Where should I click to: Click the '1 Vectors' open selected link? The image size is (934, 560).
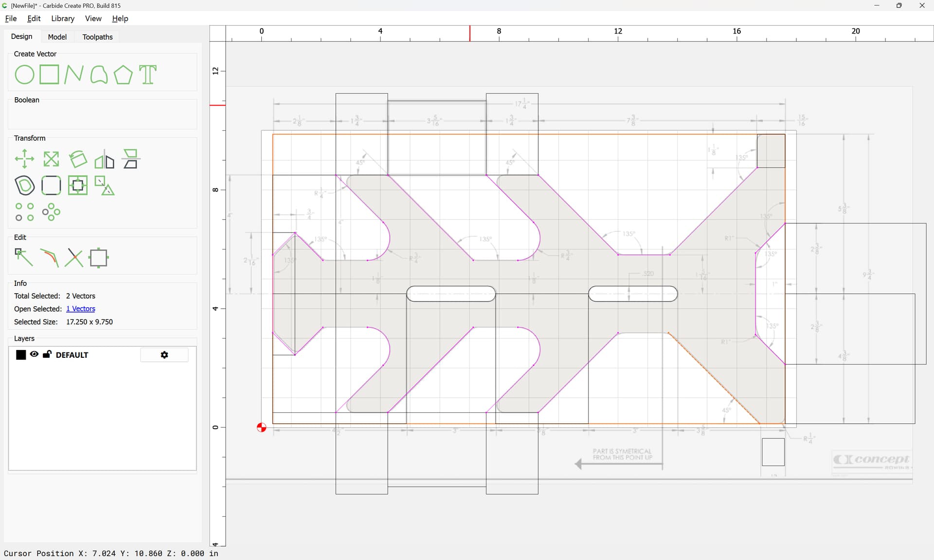tap(81, 309)
